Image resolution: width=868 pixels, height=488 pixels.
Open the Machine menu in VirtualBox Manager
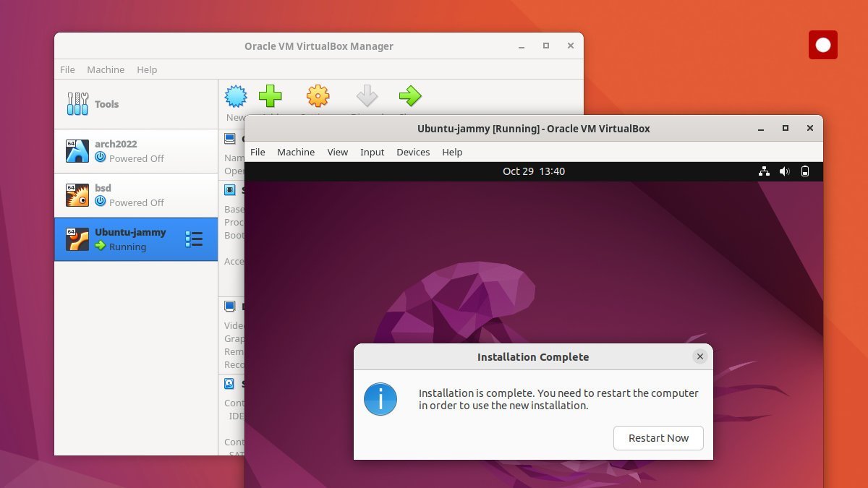106,69
